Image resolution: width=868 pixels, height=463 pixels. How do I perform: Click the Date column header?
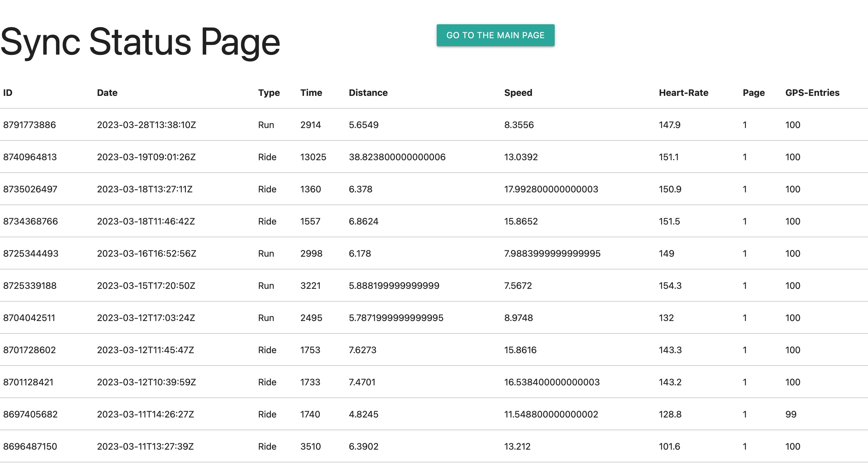(107, 93)
